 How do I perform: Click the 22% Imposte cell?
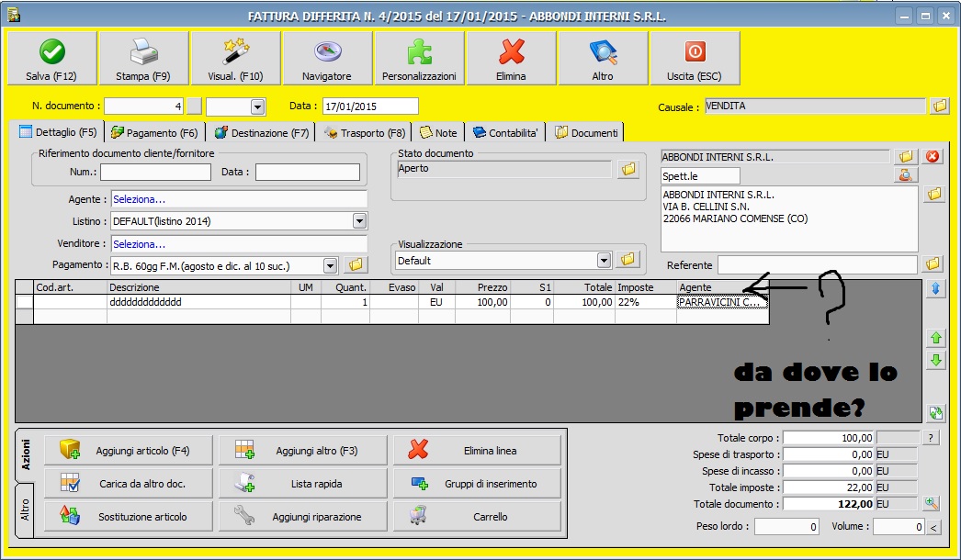coord(645,302)
